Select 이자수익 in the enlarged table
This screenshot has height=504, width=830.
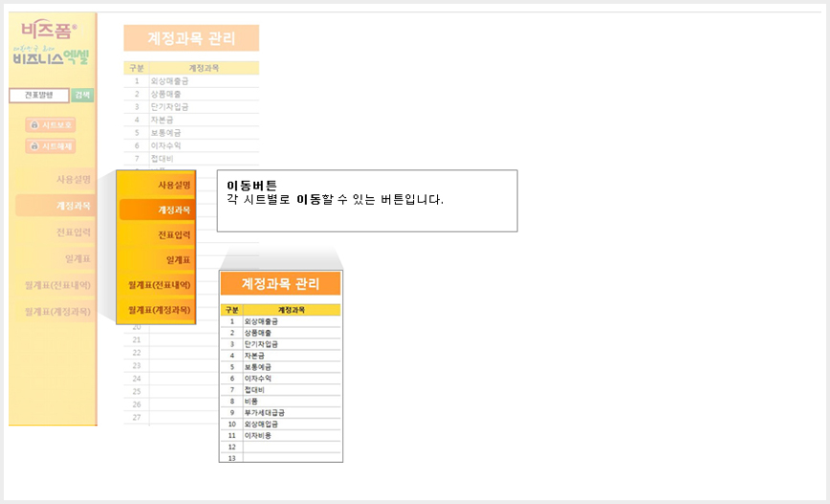(258, 379)
